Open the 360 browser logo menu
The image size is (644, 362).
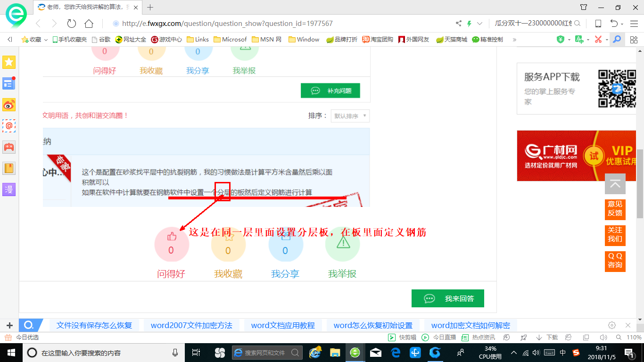(16, 15)
